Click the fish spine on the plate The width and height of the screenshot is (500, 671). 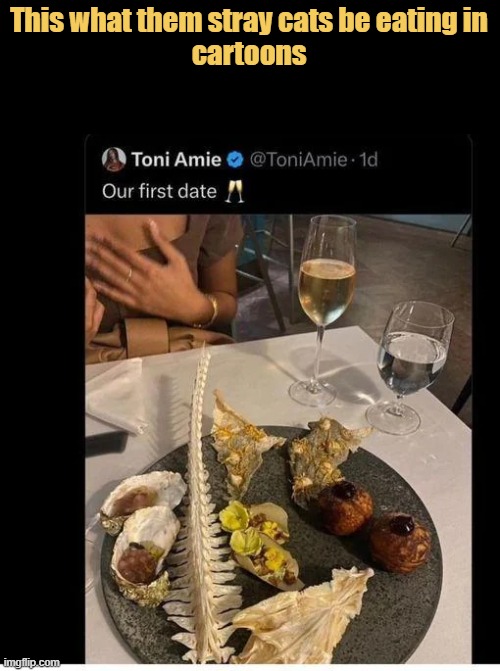(x=202, y=506)
